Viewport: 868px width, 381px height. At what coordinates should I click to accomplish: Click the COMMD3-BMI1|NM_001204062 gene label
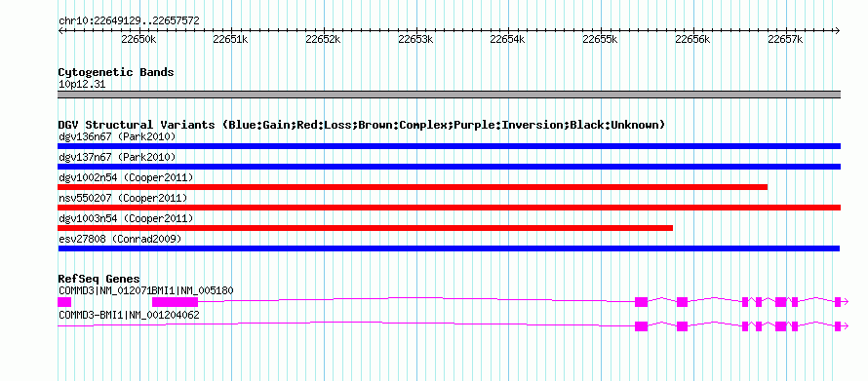pyautogui.click(x=129, y=315)
